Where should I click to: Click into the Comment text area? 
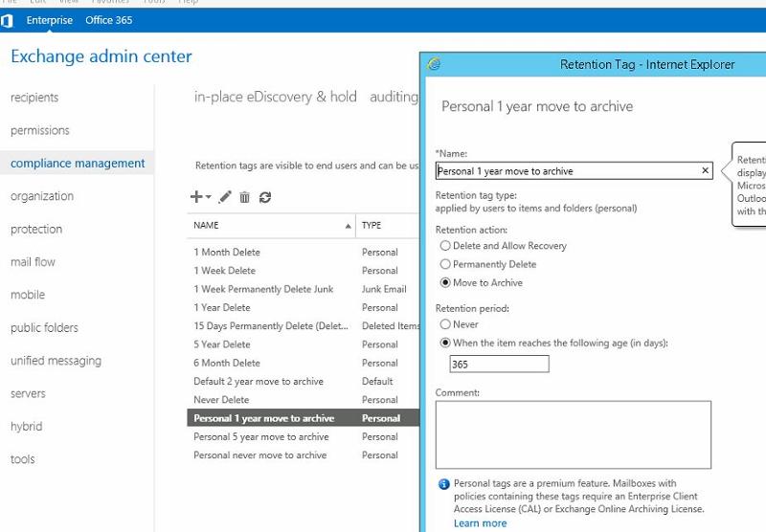[x=574, y=434]
